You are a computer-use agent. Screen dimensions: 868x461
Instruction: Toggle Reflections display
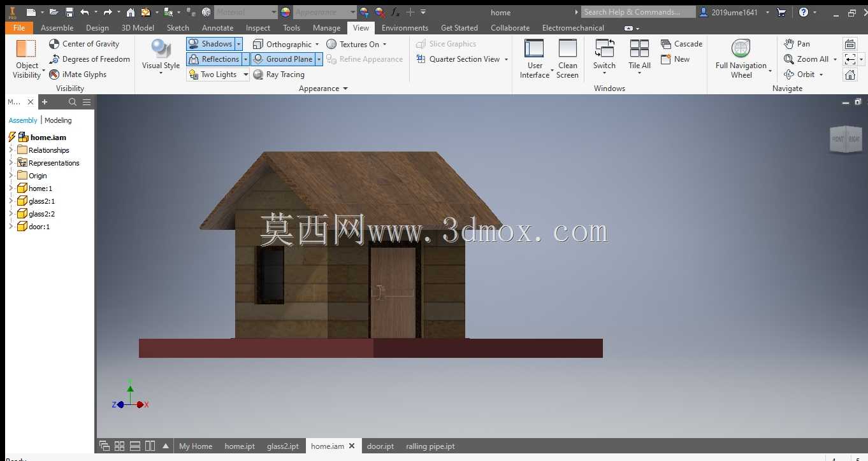pyautogui.click(x=213, y=59)
